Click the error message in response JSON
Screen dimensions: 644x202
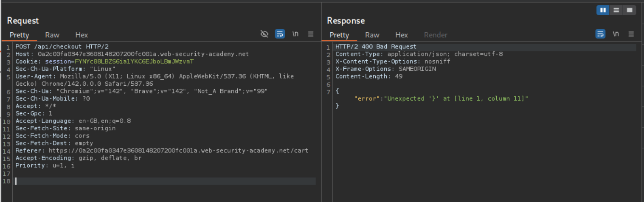click(x=456, y=98)
